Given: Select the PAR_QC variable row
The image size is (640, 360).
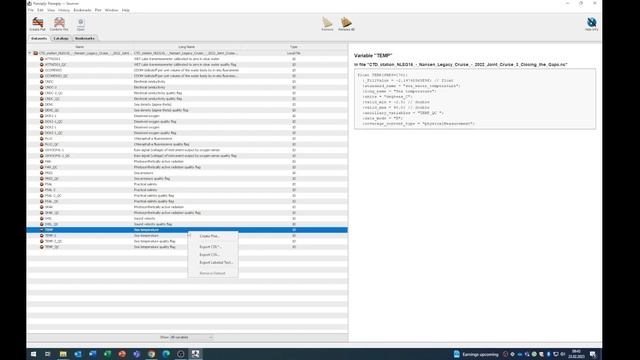Looking at the screenshot, I should coord(187,167).
